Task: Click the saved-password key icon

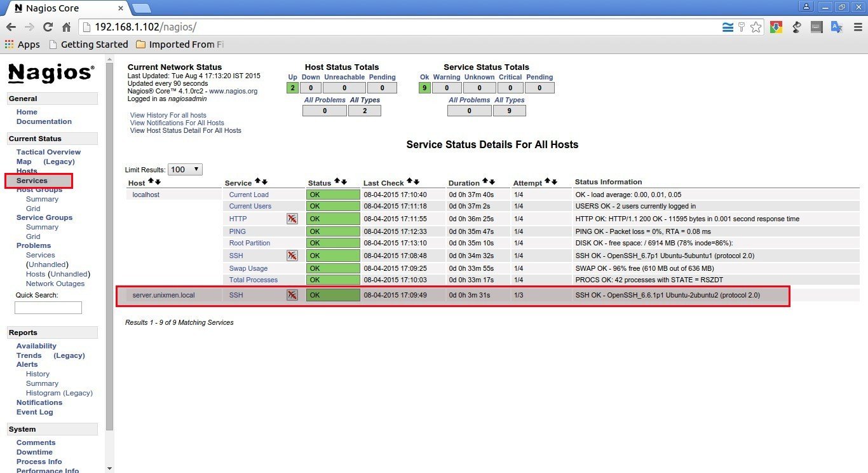Action: 741,27
